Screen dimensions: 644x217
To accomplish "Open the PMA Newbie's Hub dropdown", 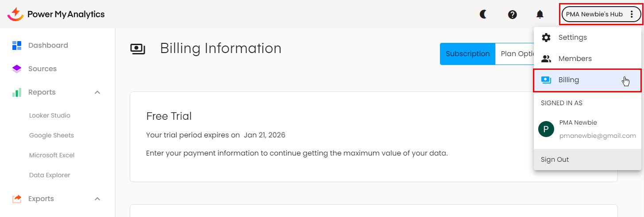I will [x=600, y=15].
